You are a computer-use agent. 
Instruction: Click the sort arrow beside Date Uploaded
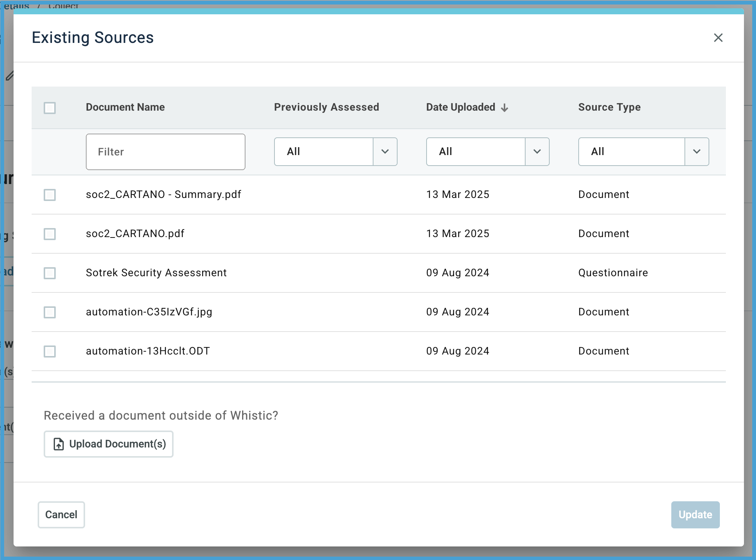505,108
